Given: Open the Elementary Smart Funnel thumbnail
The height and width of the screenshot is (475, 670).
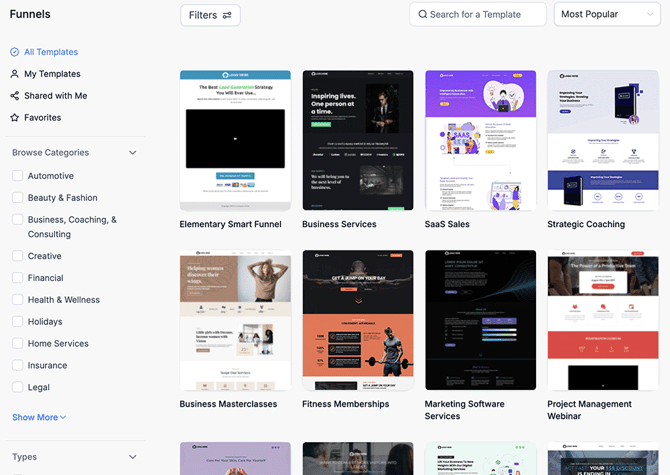Looking at the screenshot, I should tap(235, 141).
